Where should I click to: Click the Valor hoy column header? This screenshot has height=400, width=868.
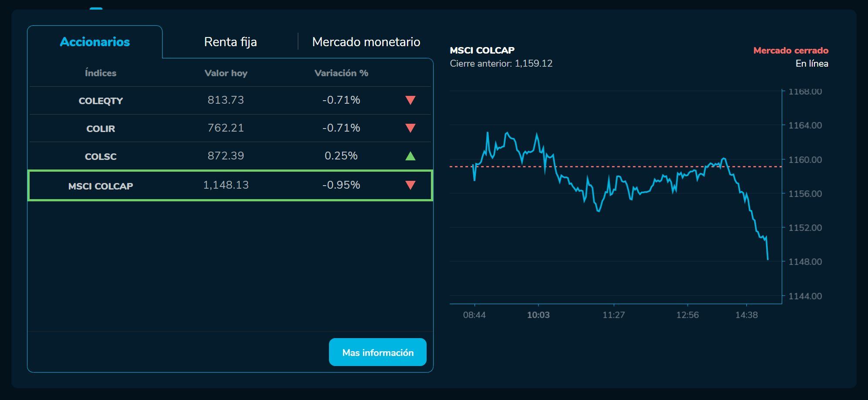click(226, 73)
